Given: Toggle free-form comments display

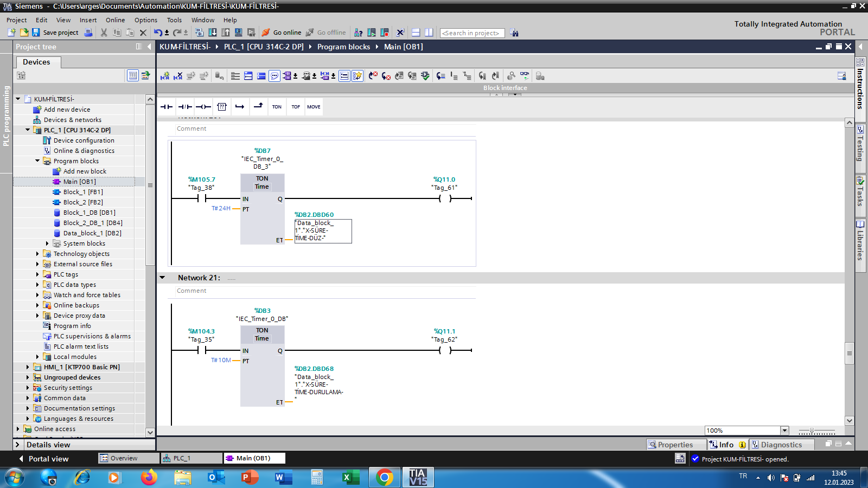Looking at the screenshot, I should pos(275,76).
